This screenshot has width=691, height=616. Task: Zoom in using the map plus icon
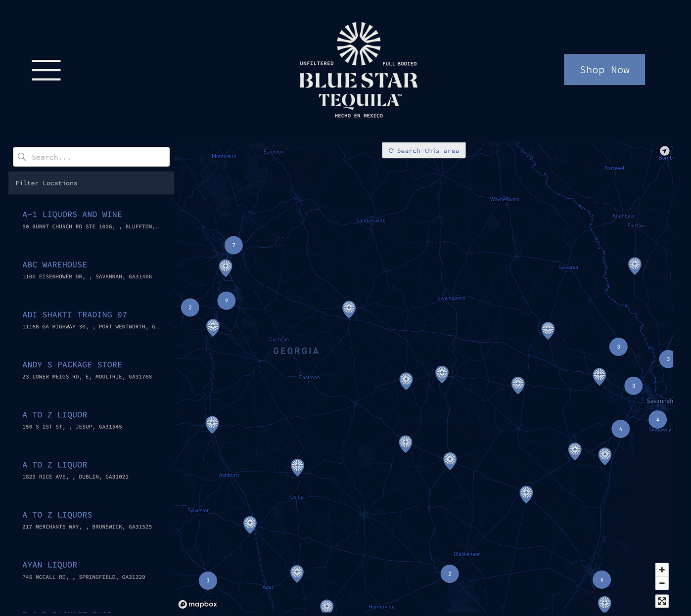[x=662, y=570]
